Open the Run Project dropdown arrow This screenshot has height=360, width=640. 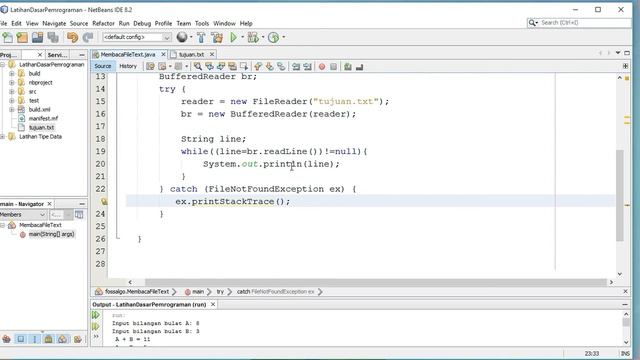(x=242, y=38)
